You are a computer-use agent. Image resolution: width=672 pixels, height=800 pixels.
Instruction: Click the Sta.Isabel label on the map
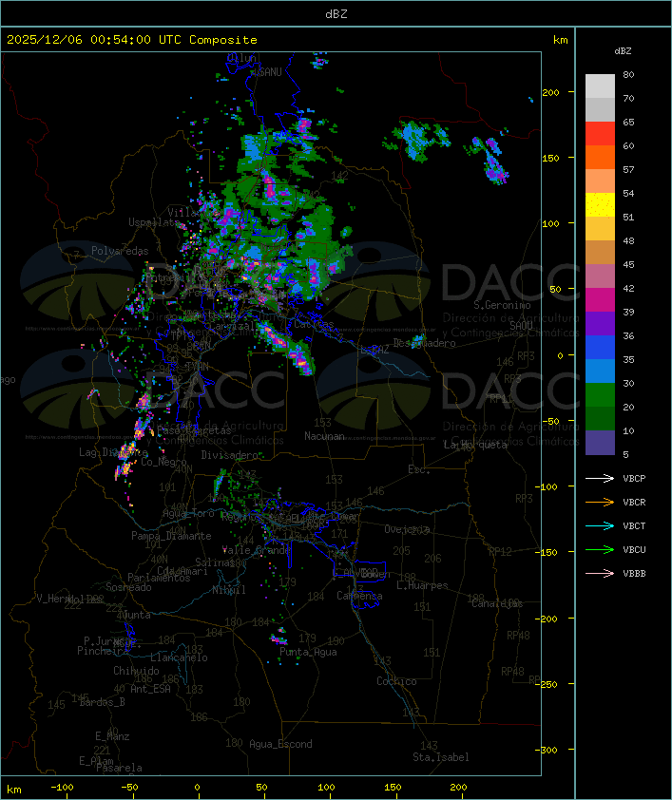coord(441,757)
